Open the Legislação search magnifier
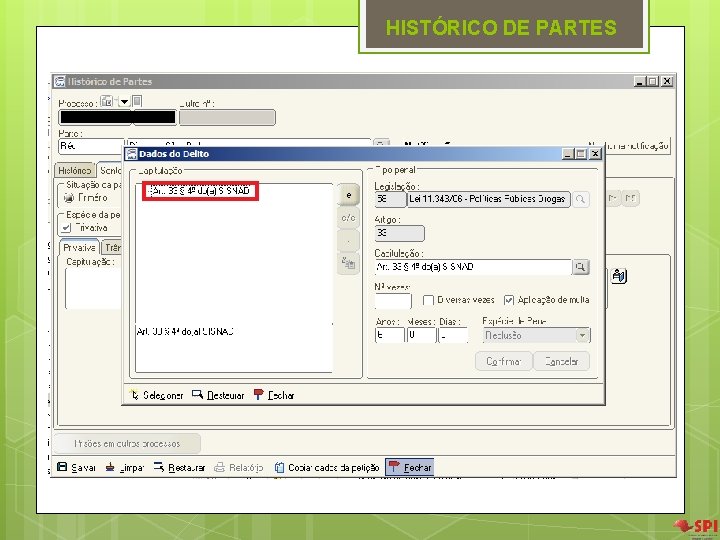 point(581,199)
